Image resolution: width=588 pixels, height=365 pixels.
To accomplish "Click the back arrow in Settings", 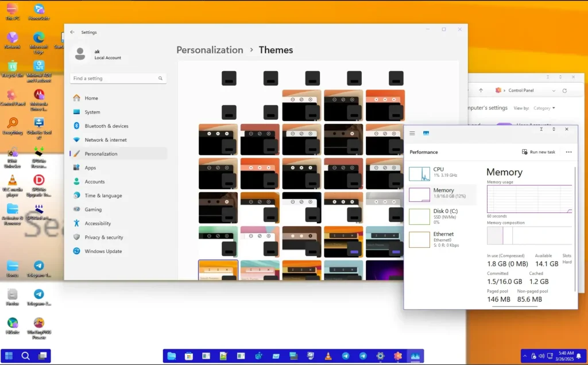I will [72, 32].
